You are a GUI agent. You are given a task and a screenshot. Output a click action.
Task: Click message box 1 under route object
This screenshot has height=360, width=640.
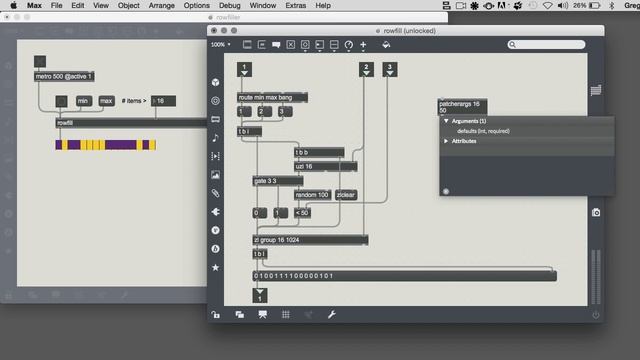pyautogui.click(x=244, y=111)
